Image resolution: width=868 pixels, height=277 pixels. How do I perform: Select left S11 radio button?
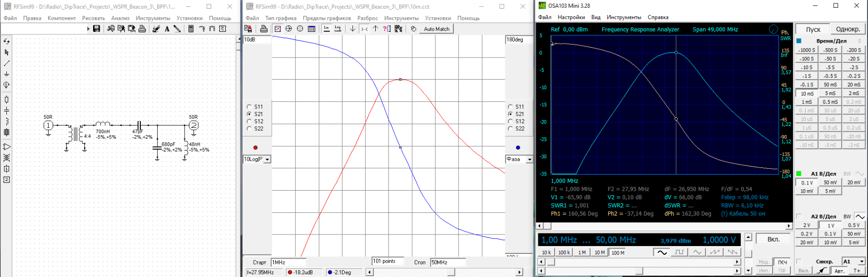tap(249, 107)
